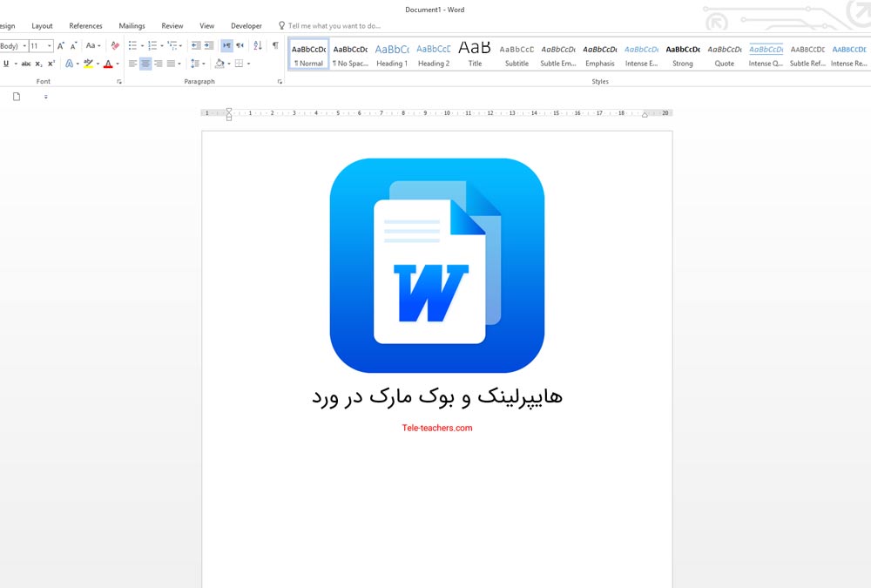Click the Borders icon

(x=239, y=64)
